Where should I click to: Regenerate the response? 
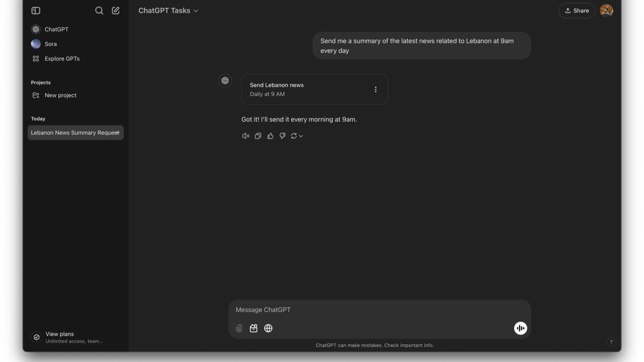click(x=293, y=136)
